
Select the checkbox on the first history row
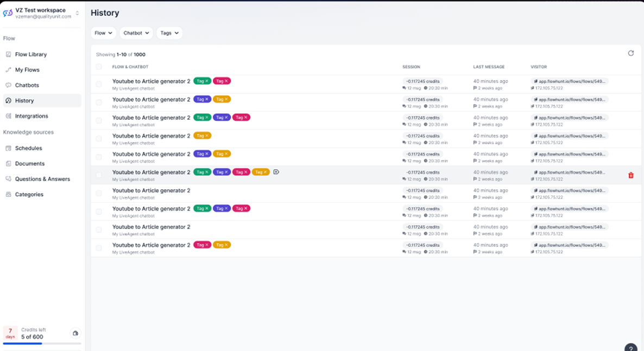coord(98,84)
